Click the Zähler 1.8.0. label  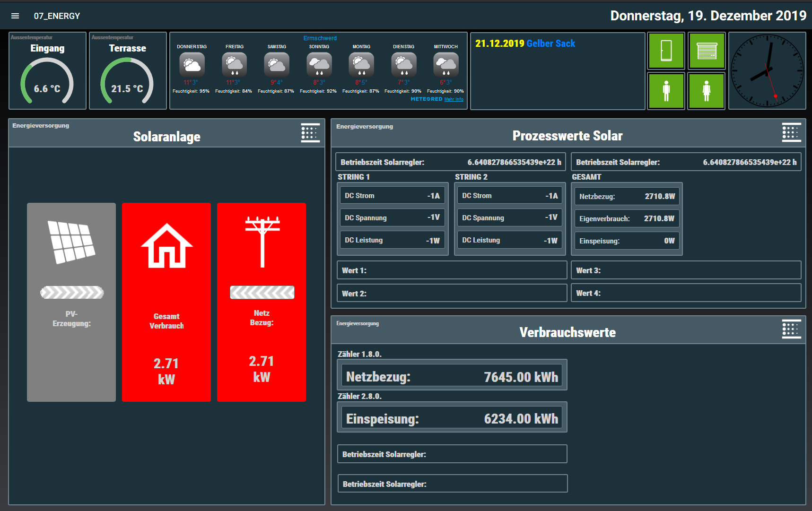359,354
